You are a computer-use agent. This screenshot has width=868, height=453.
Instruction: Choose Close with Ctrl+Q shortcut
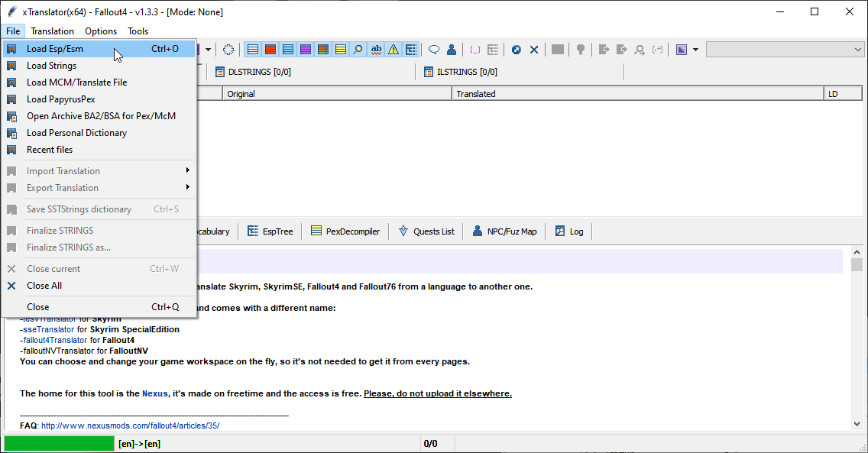pyautogui.click(x=99, y=307)
